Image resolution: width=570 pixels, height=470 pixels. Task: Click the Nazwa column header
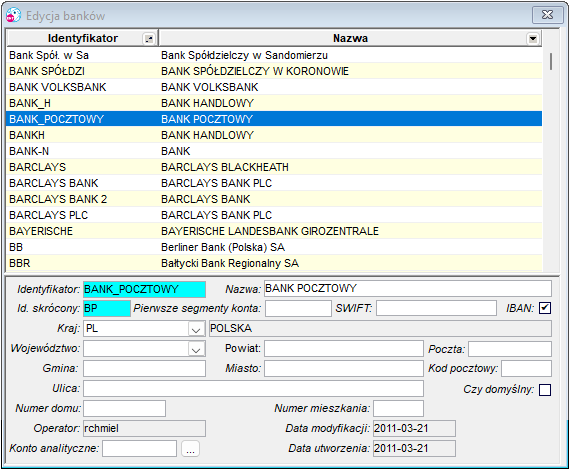(350, 38)
